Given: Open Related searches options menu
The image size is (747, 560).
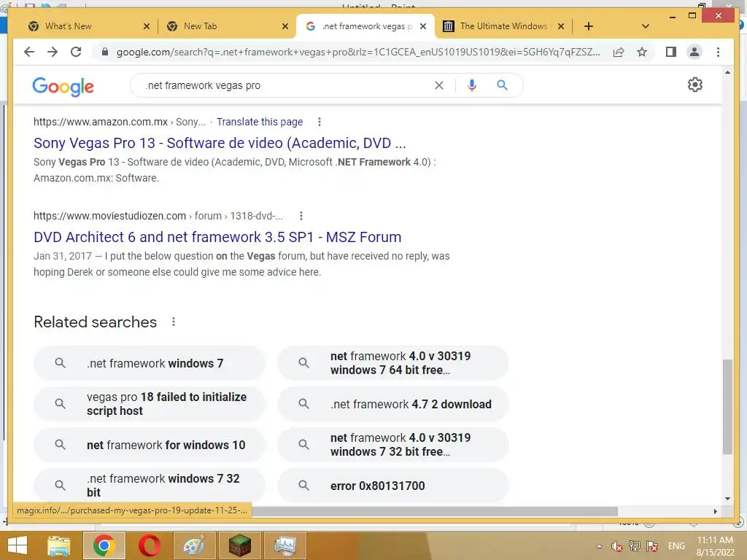Looking at the screenshot, I should 174,322.
